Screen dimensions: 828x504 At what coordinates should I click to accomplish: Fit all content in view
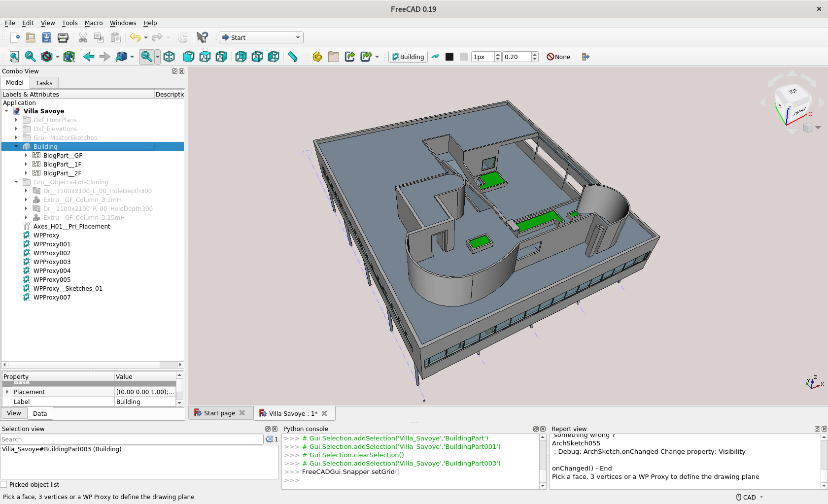(x=14, y=57)
